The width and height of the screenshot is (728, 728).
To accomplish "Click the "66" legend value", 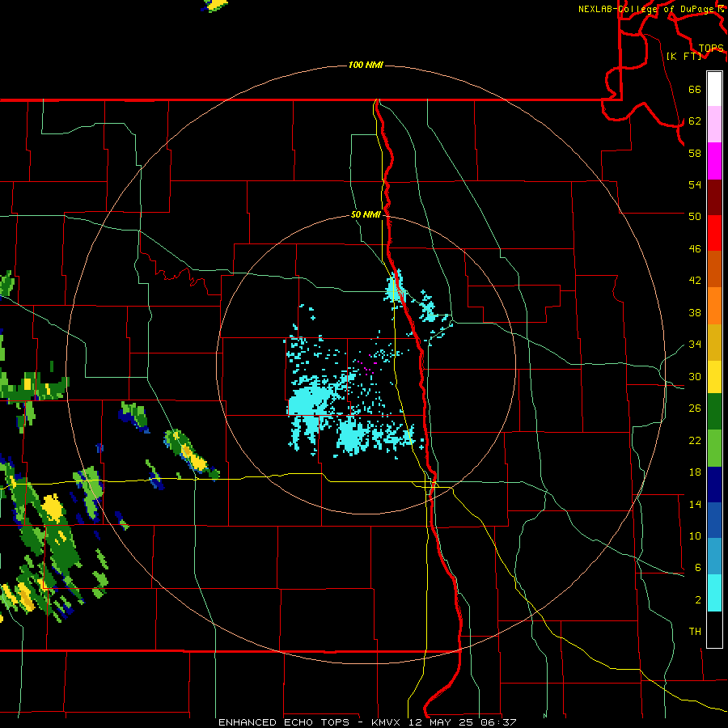I will pos(695,89).
